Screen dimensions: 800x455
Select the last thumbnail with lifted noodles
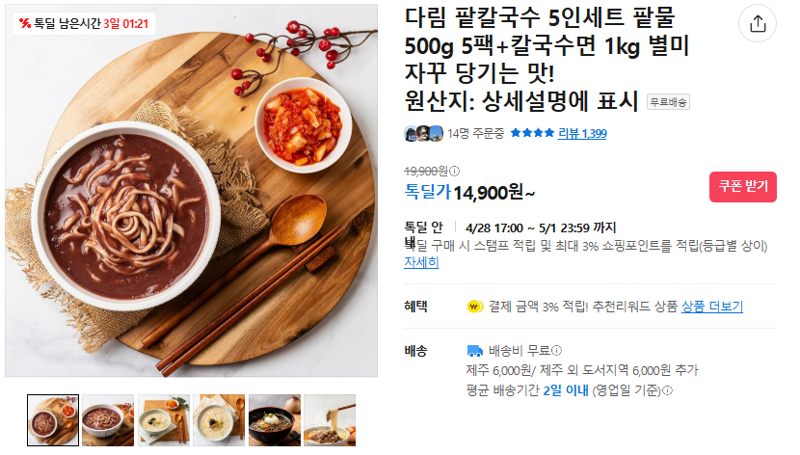(330, 420)
